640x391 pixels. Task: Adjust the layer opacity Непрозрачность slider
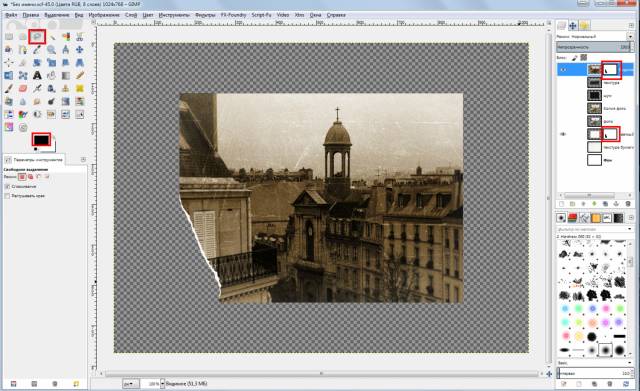click(594, 47)
